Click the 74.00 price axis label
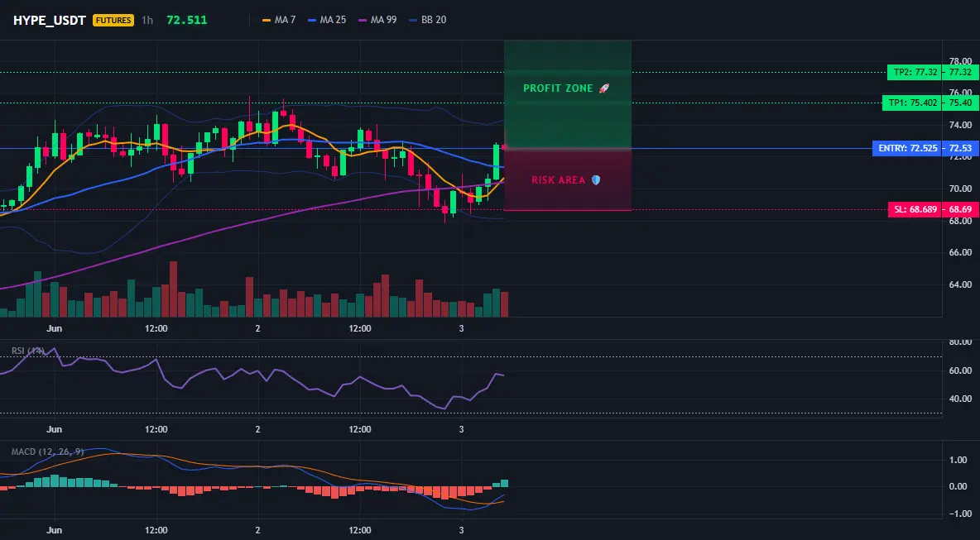This screenshot has width=980, height=540. click(961, 125)
